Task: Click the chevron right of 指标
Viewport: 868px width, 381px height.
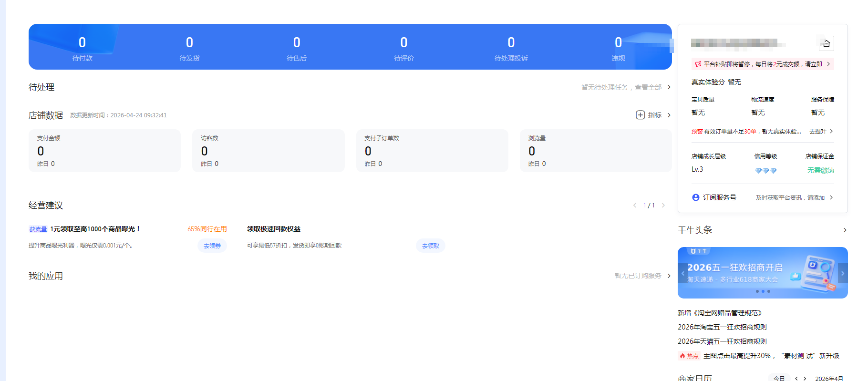Action: (x=669, y=115)
